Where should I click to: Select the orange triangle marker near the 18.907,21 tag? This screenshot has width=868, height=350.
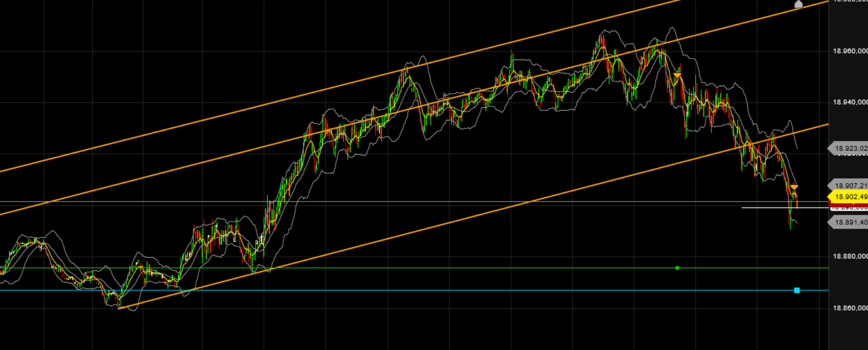794,187
